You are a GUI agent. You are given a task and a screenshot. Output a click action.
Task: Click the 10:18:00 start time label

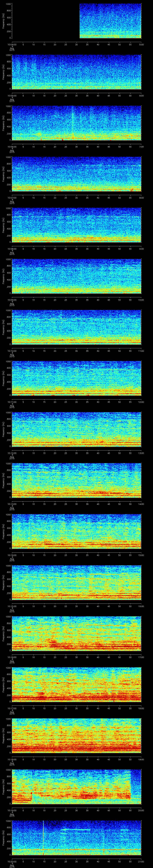pyautogui.click(x=12, y=760)
